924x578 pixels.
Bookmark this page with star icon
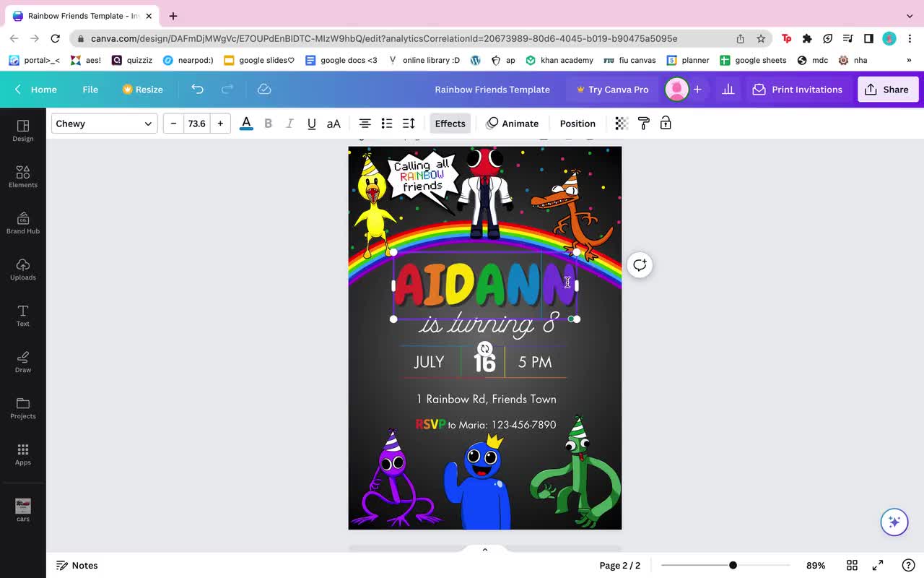click(x=761, y=38)
